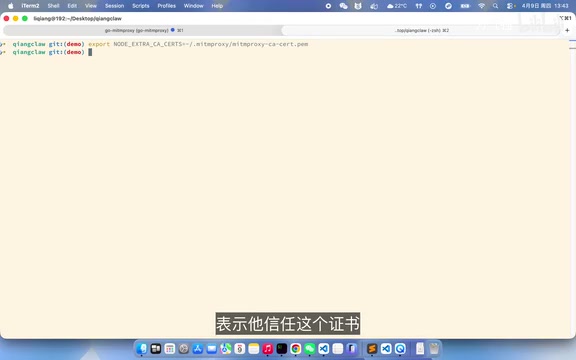The height and width of the screenshot is (360, 576).
Task: Open the AirPods menu bar icon
Action: tap(419, 6)
